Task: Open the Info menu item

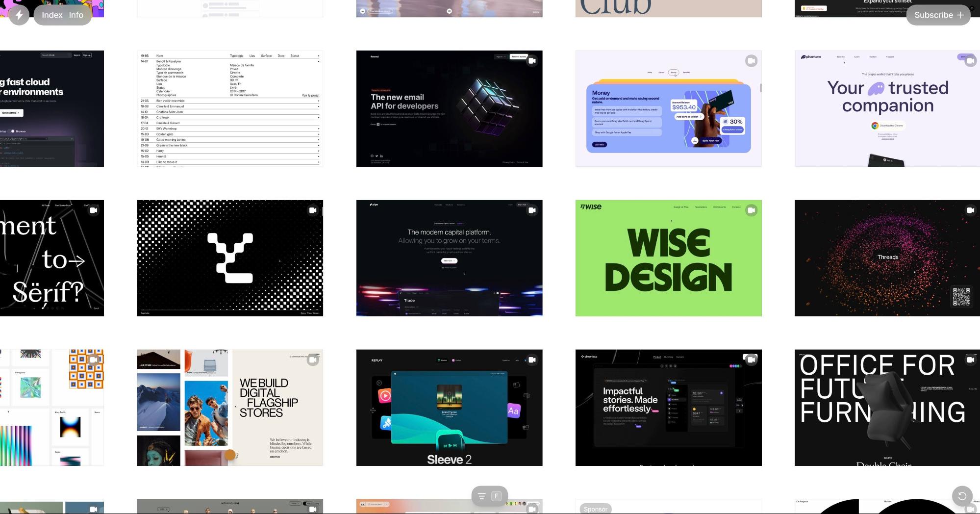Action: [x=76, y=15]
